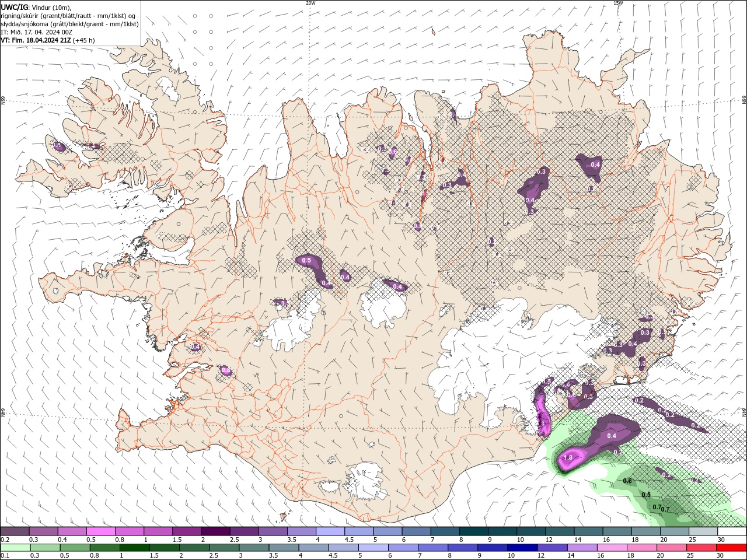
Task: Select the bright red 30 rain-scale swatch
Action: coord(731,548)
